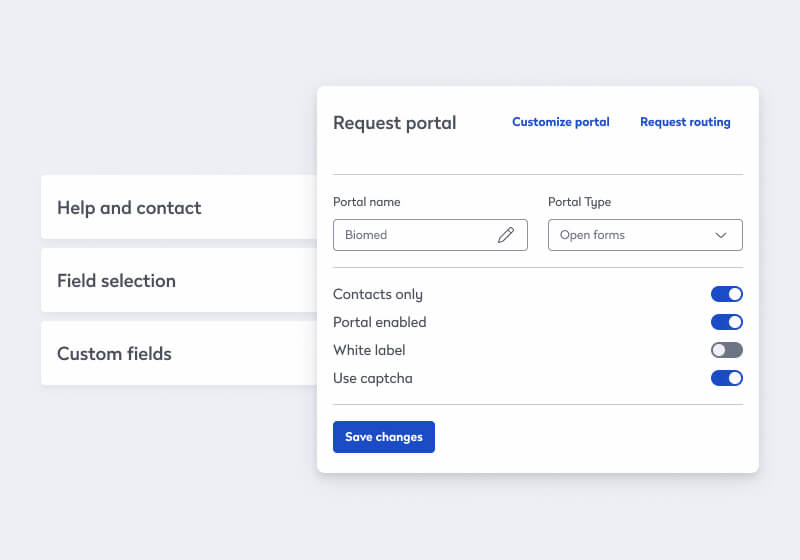Image resolution: width=800 pixels, height=560 pixels.
Task: Click the White label option text
Action: 369,350
